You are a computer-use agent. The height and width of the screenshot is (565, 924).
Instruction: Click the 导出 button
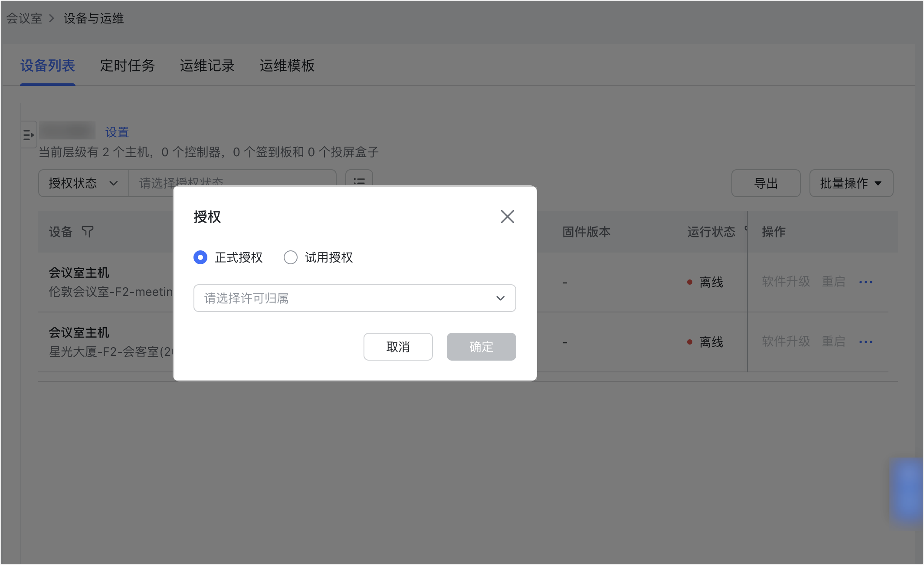tap(766, 183)
